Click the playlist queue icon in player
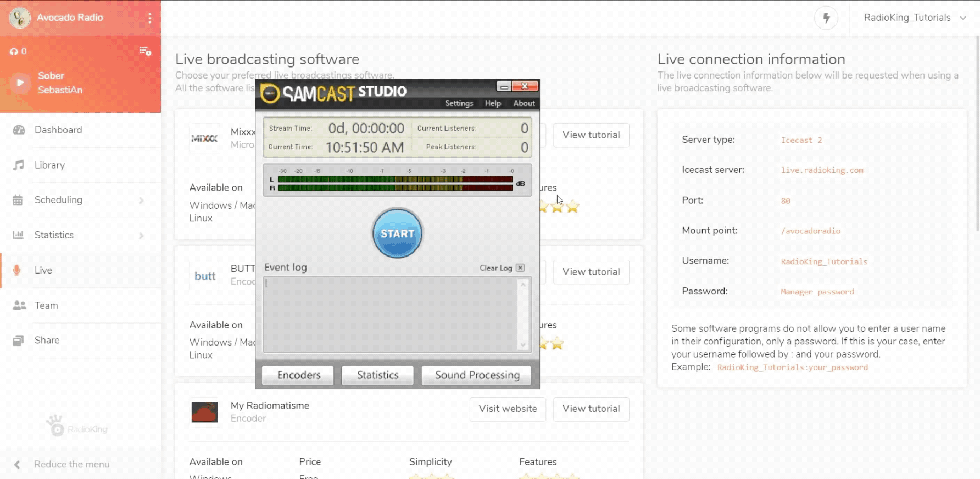 [x=145, y=51]
